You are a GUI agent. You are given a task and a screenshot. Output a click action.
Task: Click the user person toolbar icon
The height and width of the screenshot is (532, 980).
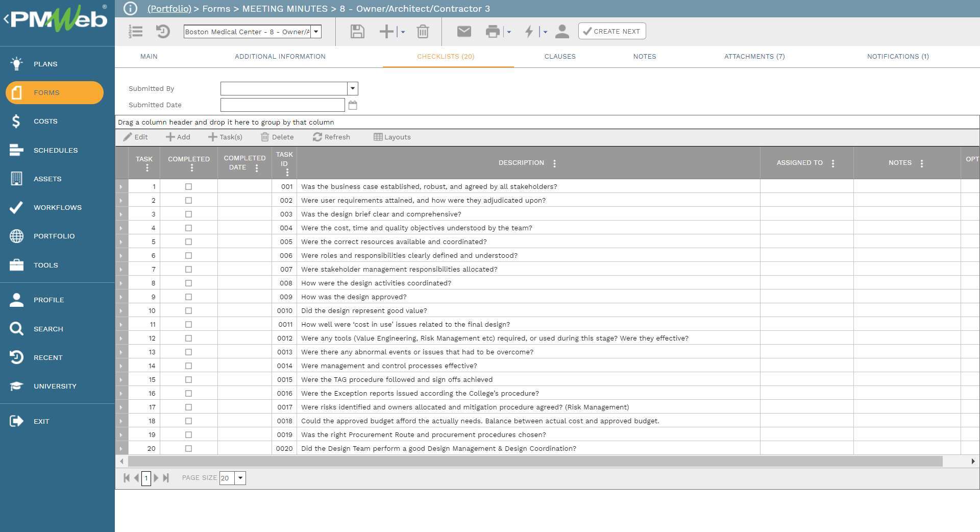[x=562, y=32]
